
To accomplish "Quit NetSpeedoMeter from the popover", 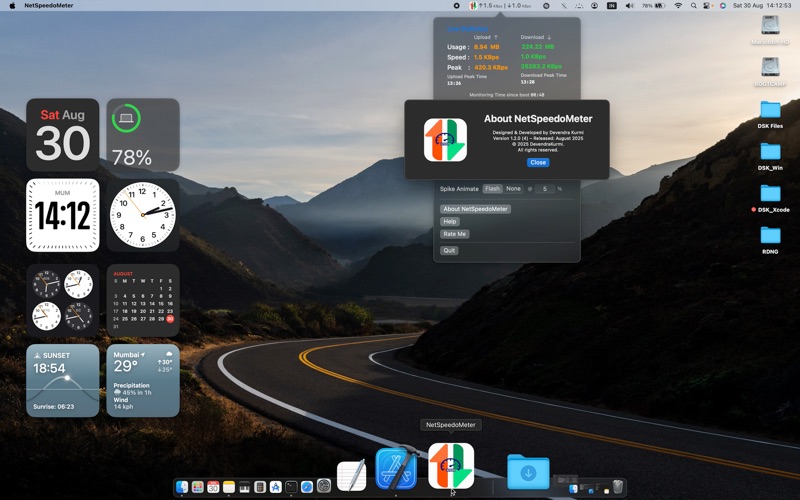I will (449, 251).
